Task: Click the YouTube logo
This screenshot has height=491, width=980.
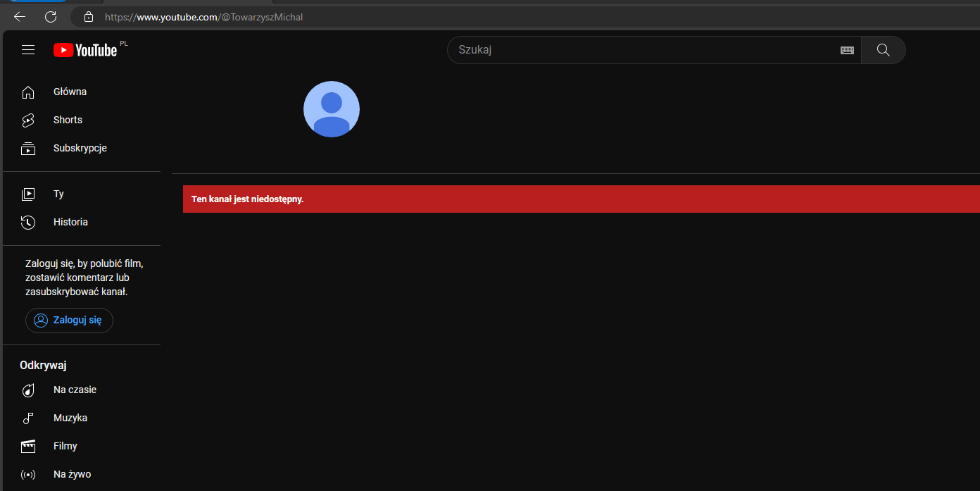Action: pos(85,50)
